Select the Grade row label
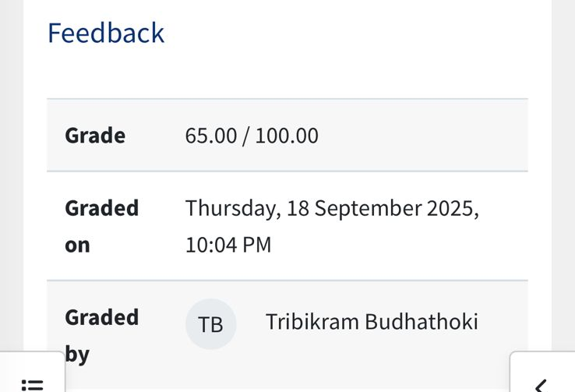The image size is (575, 392). coord(95,136)
